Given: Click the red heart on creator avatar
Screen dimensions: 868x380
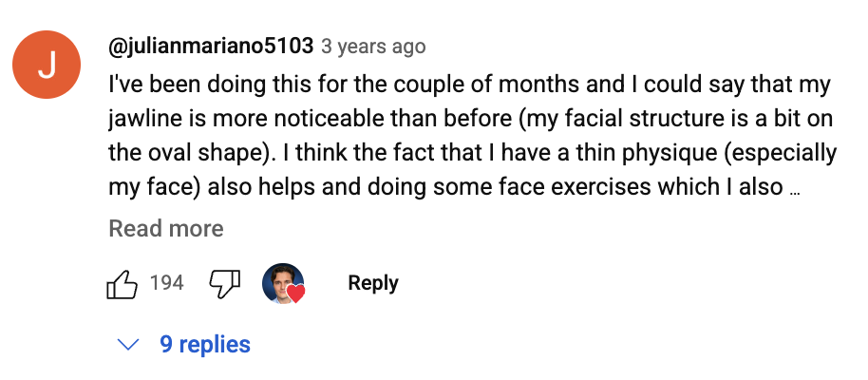Looking at the screenshot, I should point(295,294).
